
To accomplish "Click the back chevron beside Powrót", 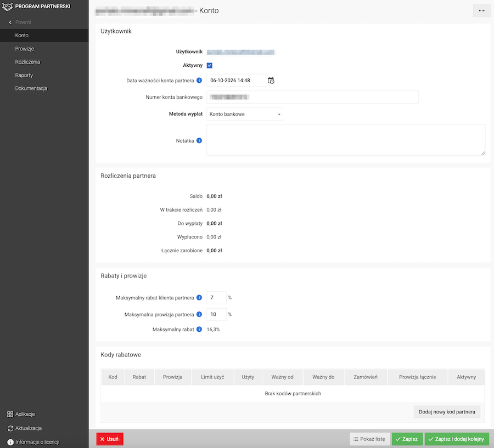I will pyautogui.click(x=10, y=22).
